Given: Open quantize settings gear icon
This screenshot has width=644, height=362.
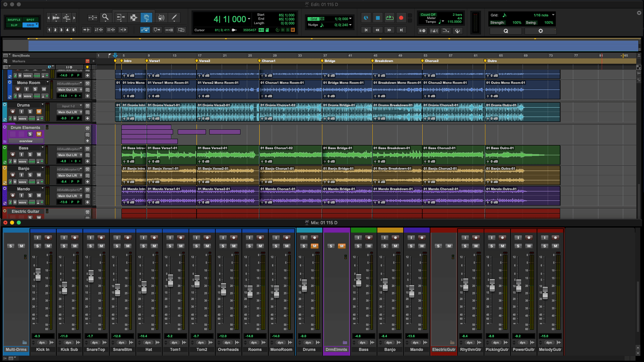Looking at the screenshot, I should tap(540, 31).
